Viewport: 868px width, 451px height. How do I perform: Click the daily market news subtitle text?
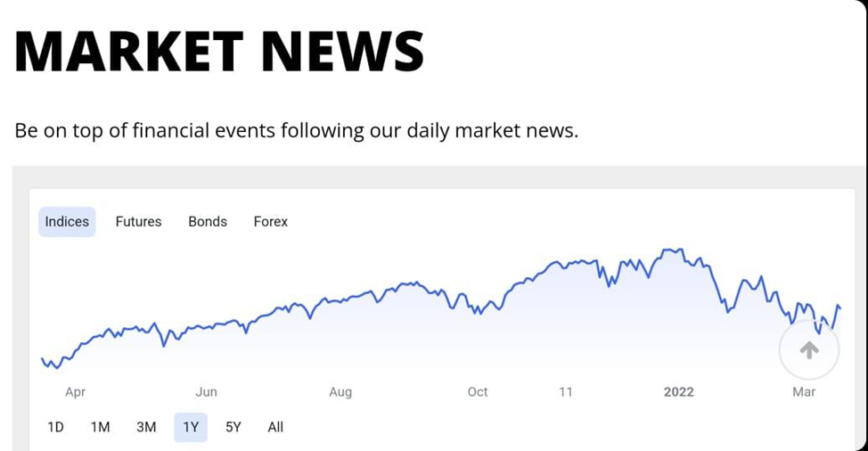coord(296,131)
